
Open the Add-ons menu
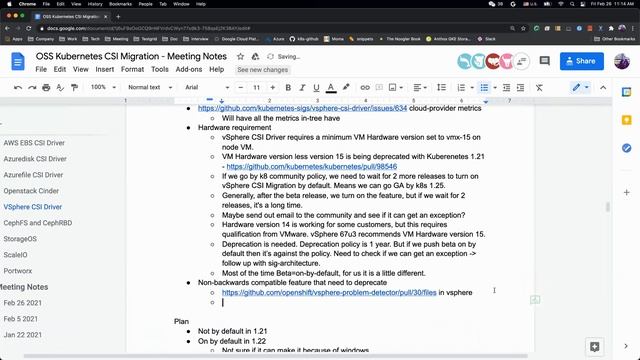(189, 69)
